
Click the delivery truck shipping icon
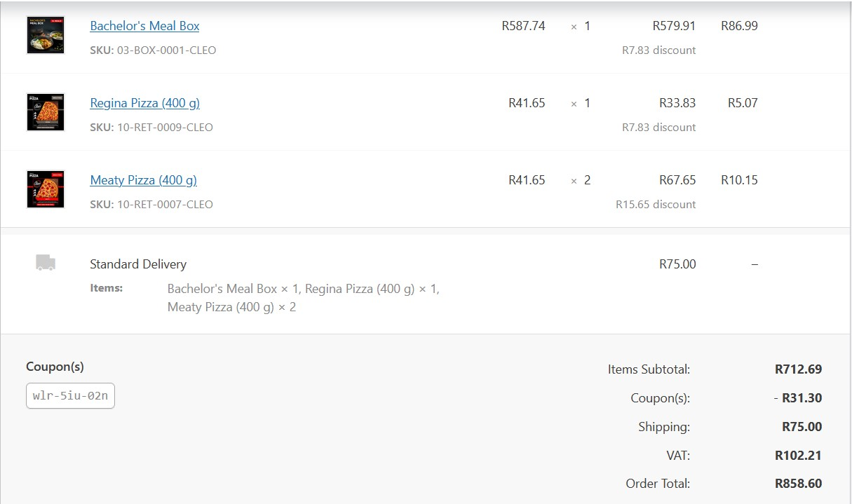coord(46,263)
